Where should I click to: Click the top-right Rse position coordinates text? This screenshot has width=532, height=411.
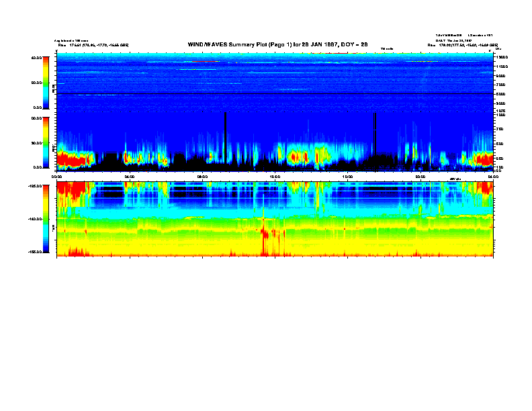[x=462, y=45]
